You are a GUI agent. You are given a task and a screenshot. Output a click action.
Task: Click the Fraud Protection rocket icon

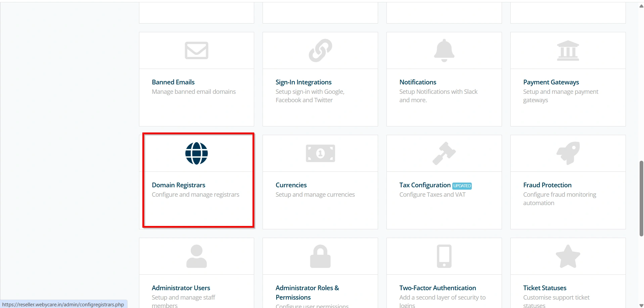tap(568, 153)
